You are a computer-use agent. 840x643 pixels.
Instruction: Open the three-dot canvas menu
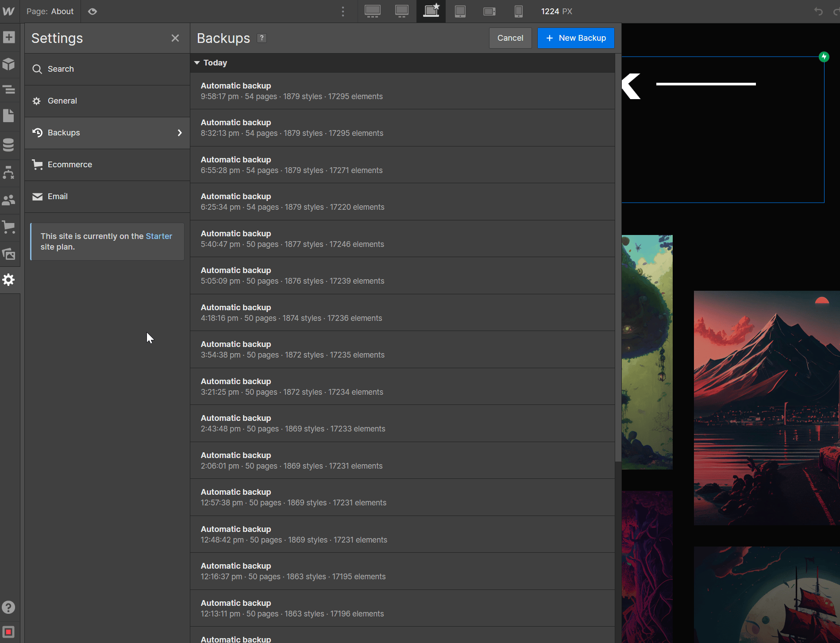coord(343,12)
